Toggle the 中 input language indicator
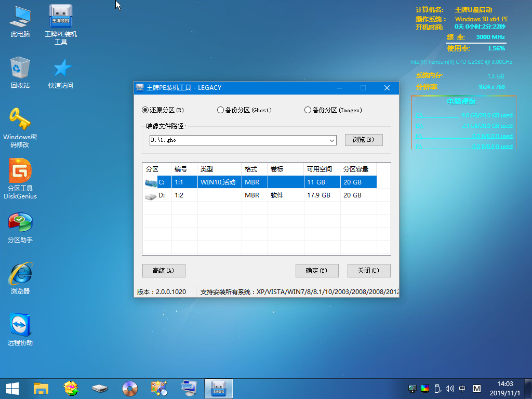This screenshot has width=532, height=399. point(462,389)
